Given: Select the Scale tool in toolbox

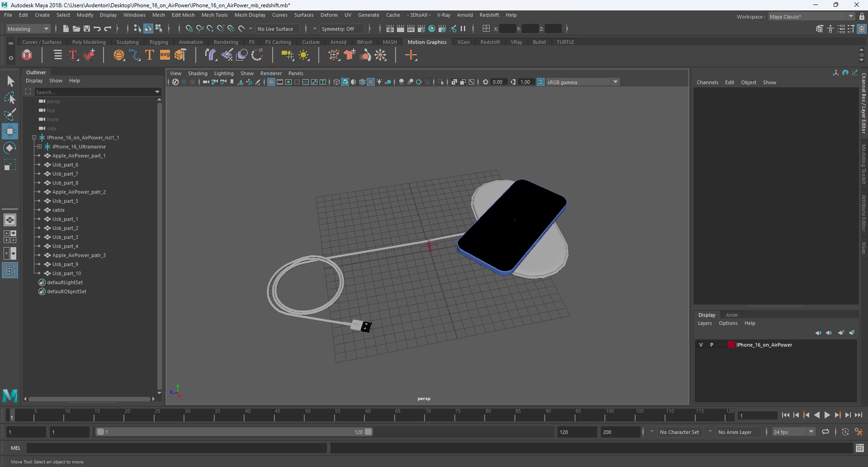Looking at the screenshot, I should pyautogui.click(x=10, y=165).
